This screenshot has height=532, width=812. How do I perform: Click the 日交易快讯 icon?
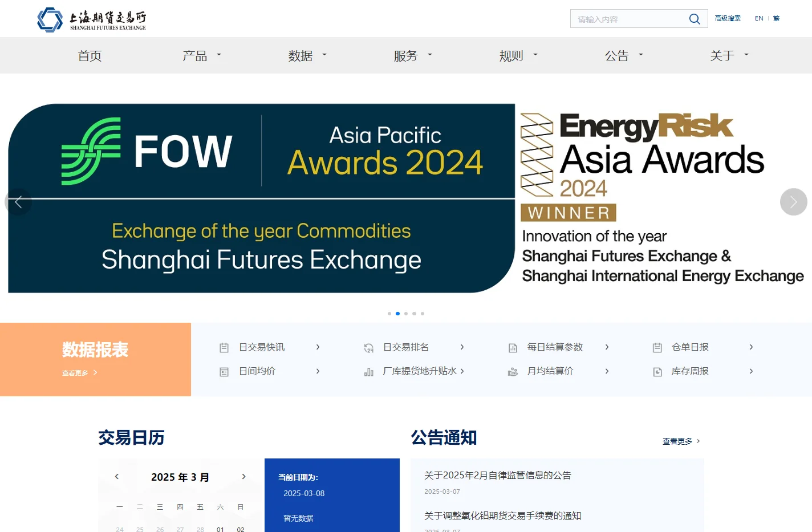224,348
